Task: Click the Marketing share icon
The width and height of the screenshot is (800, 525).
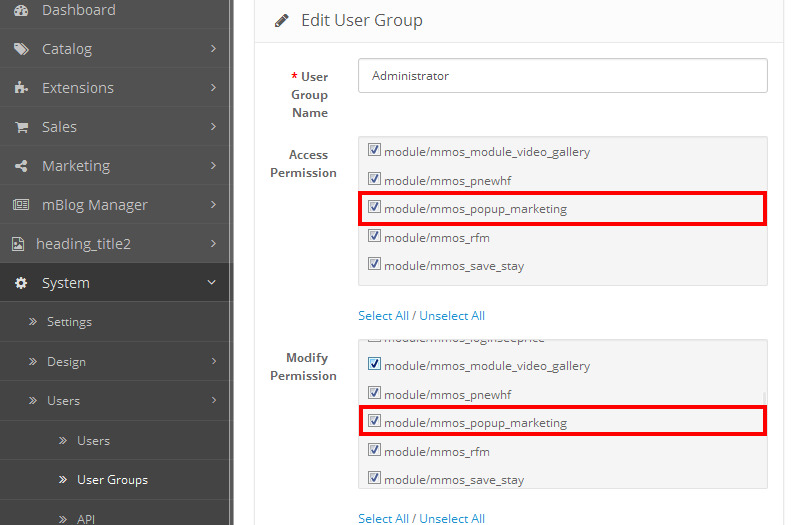Action: [21, 166]
